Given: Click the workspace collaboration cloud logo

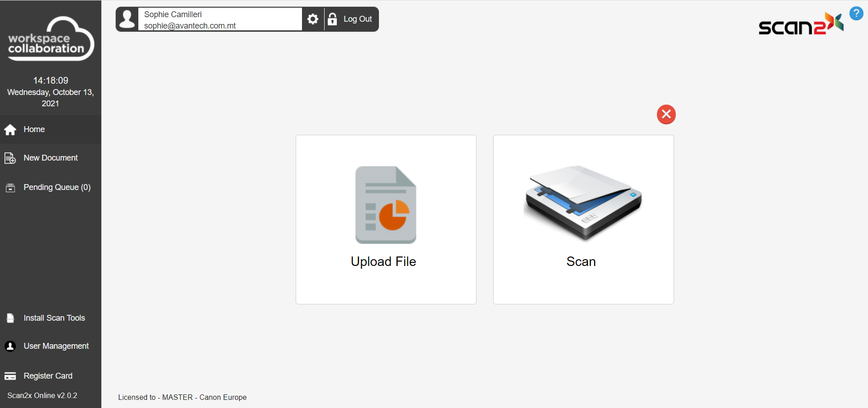Looking at the screenshot, I should tap(50, 39).
